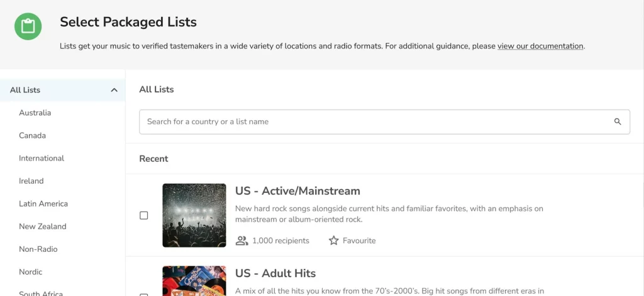The image size is (644, 296).
Task: Open the view our documentation link
Action: (x=540, y=46)
